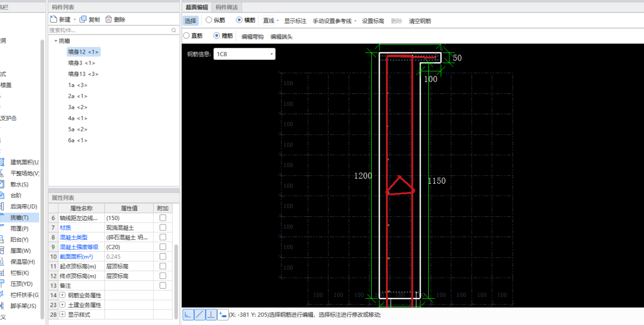Open 屋面(W) in the sidebar
Image resolution: width=644 pixels, height=325 pixels.
pyautogui.click(x=20, y=251)
